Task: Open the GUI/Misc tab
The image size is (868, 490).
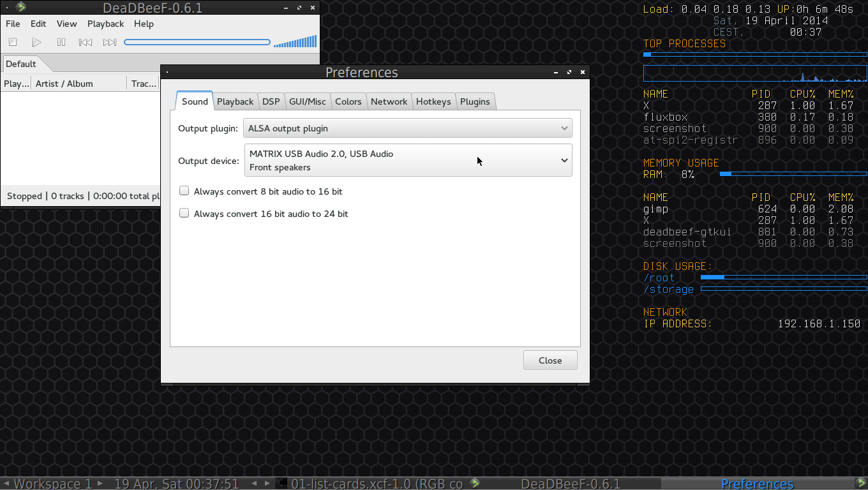Action: [308, 101]
